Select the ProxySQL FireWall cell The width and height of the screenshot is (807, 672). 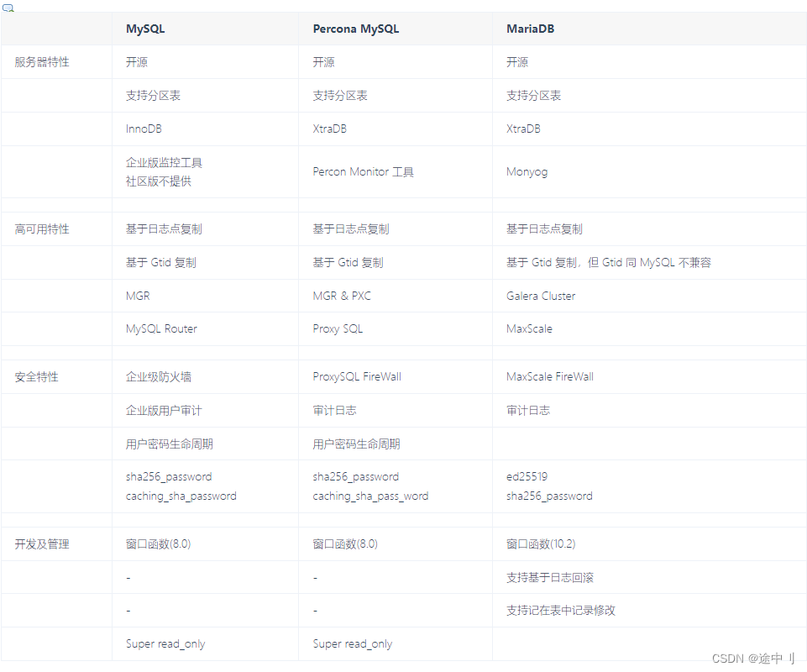pyautogui.click(x=356, y=376)
